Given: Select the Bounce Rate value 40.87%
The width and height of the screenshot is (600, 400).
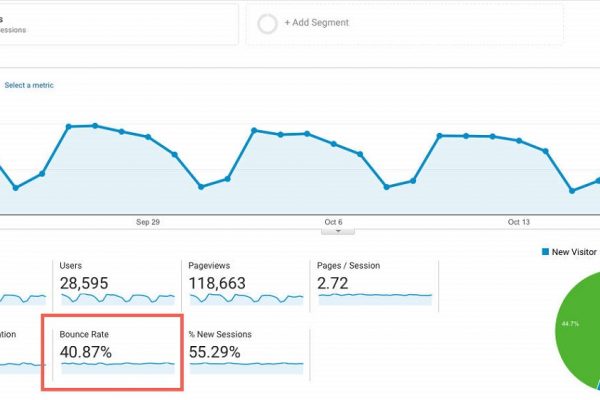Looking at the screenshot, I should tap(86, 352).
